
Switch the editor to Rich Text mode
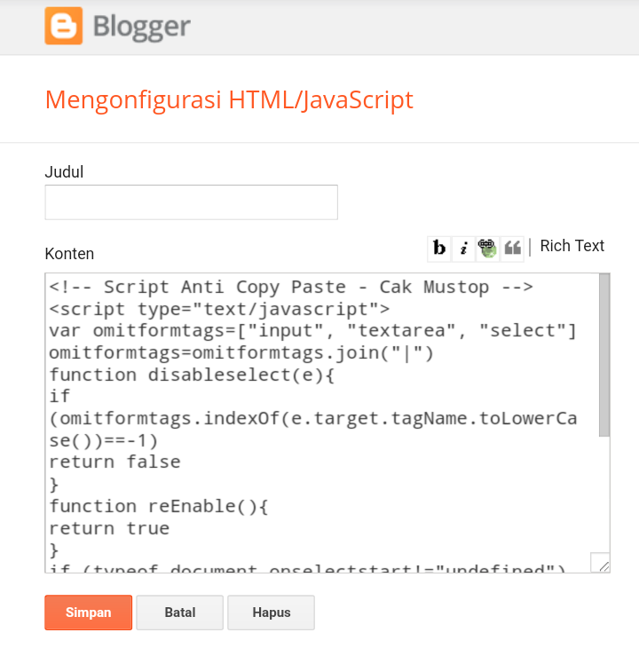pos(572,246)
